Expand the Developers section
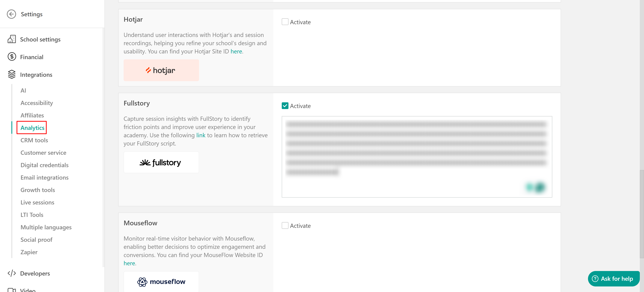This screenshot has width=644, height=292. point(35,274)
